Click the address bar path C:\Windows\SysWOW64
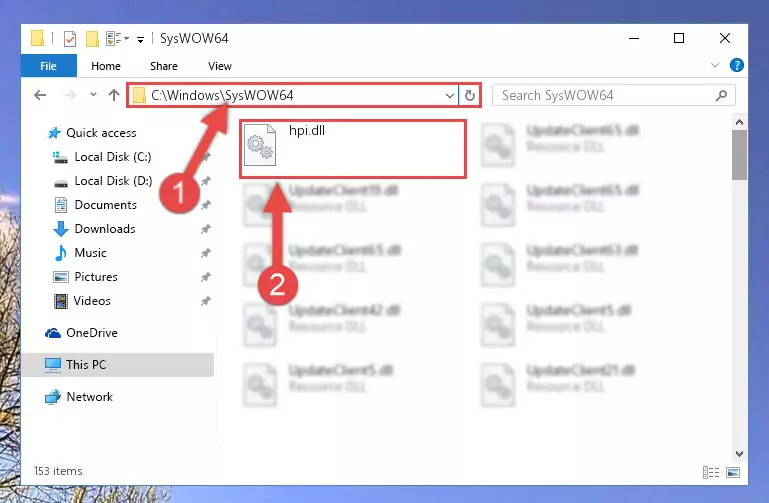The width and height of the screenshot is (769, 503). [x=222, y=95]
